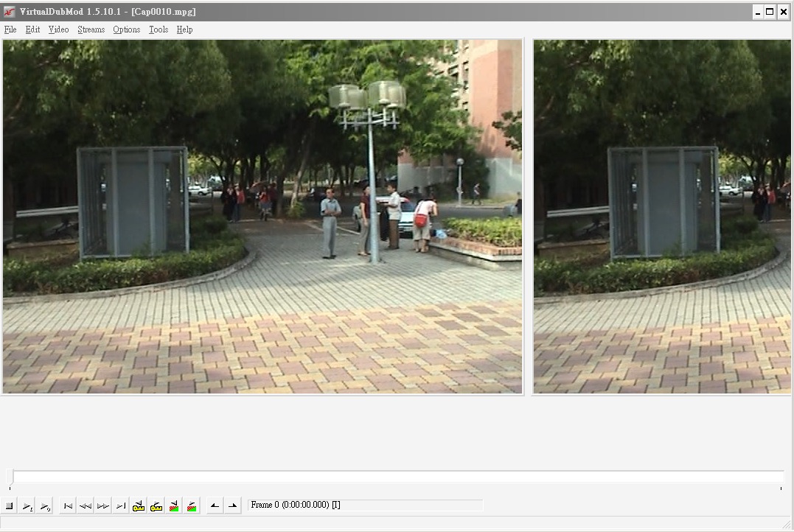Open the Options menu
794x532 pixels.
pos(127,29)
